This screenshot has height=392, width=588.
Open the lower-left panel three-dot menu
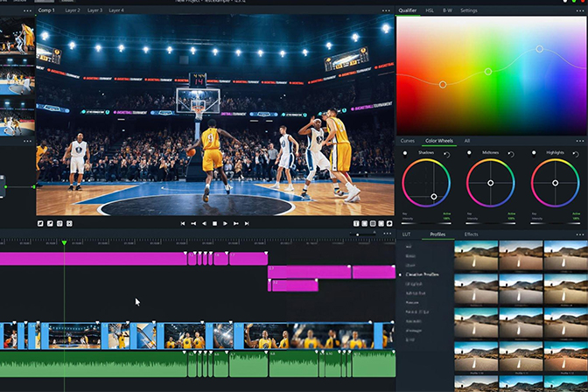27,141
